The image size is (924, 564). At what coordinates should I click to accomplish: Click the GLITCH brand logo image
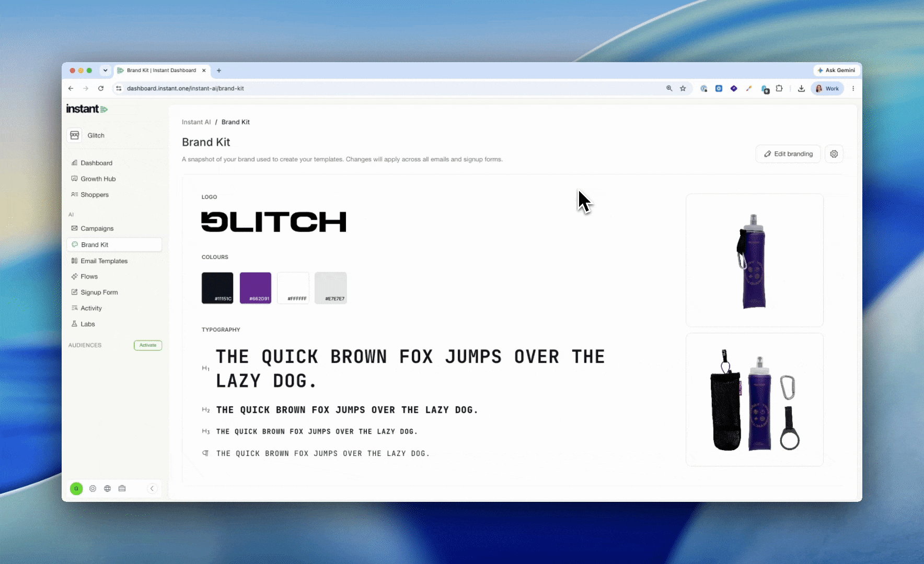click(274, 222)
